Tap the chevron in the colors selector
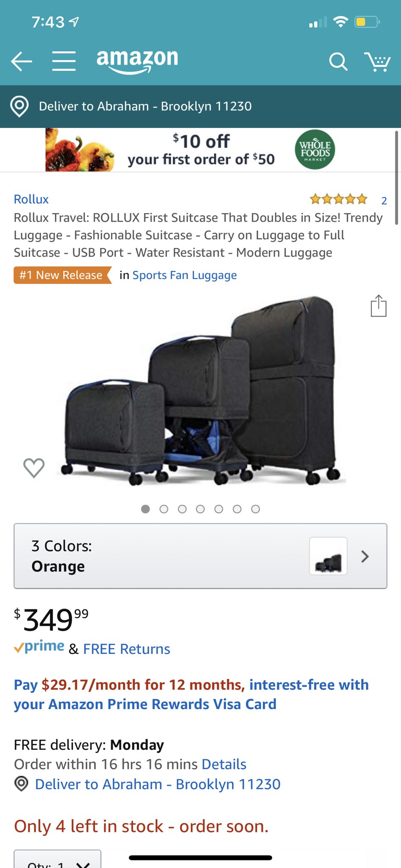Screen dimensions: 401x868 tap(365, 556)
